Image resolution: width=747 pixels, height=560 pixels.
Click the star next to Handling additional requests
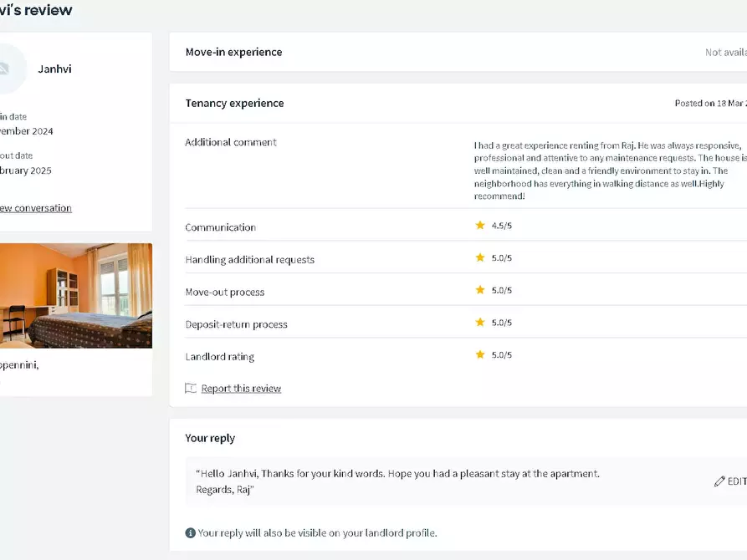tap(480, 258)
